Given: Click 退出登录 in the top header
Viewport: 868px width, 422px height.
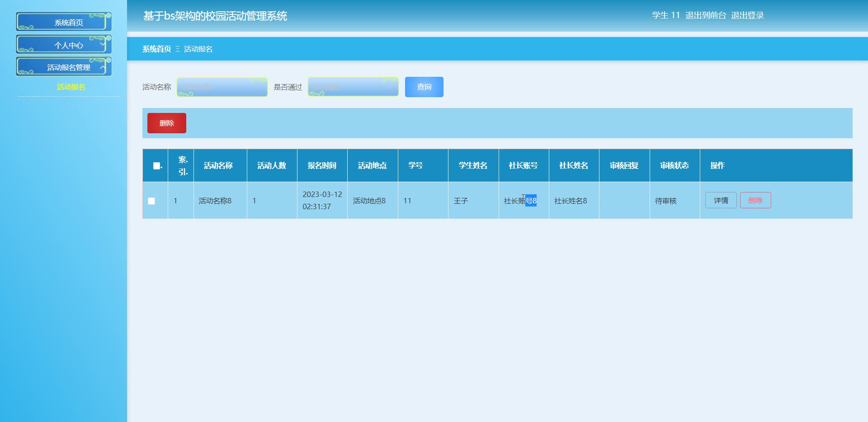Looking at the screenshot, I should click(747, 15).
